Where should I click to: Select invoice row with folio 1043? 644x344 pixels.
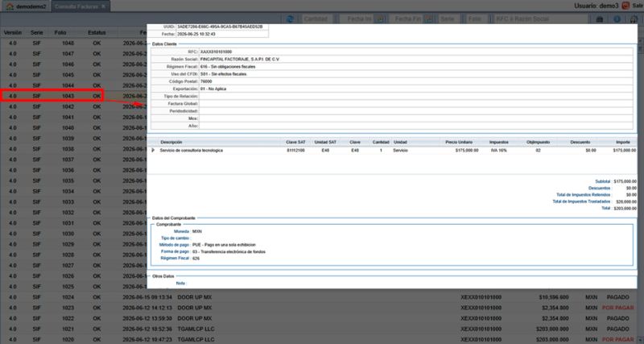click(x=52, y=96)
